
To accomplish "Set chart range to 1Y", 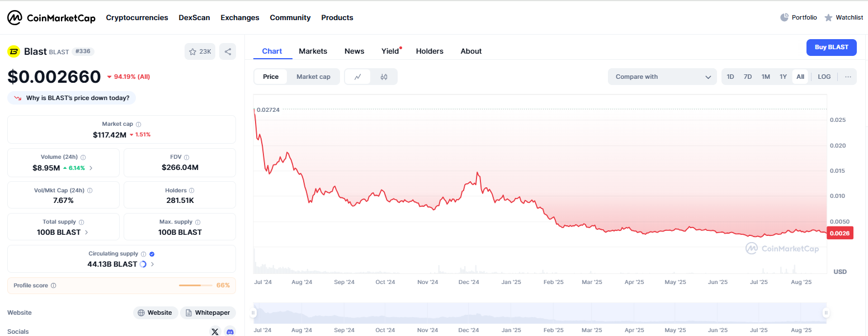I will (x=783, y=77).
